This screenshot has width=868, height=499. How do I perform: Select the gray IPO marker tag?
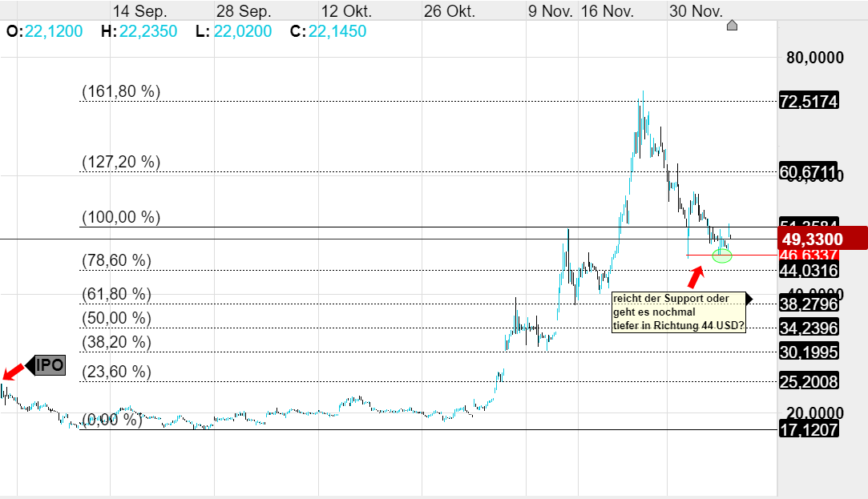pyautogui.click(x=48, y=366)
